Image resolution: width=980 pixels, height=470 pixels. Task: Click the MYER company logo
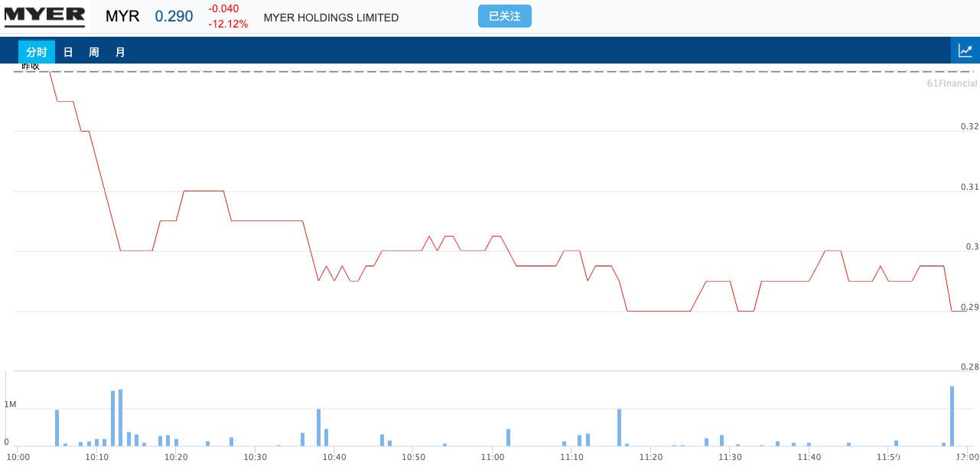[x=44, y=16]
